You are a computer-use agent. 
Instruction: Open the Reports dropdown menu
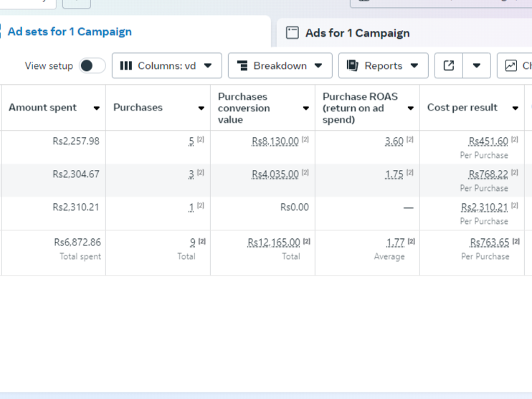coord(384,65)
